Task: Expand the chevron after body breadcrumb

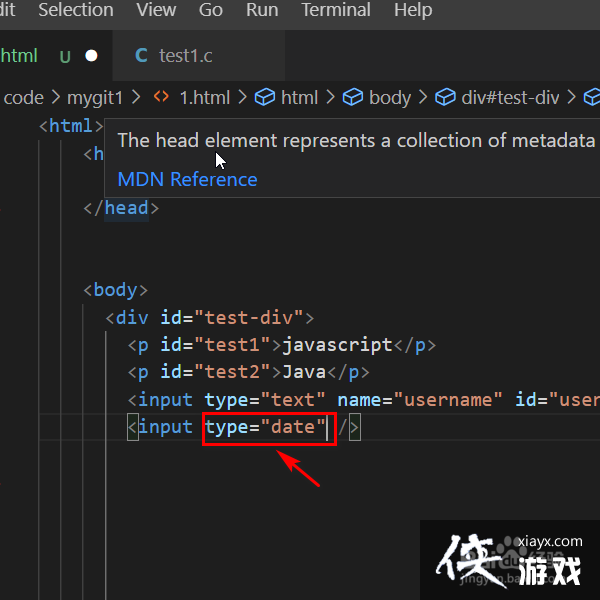Action: click(422, 97)
